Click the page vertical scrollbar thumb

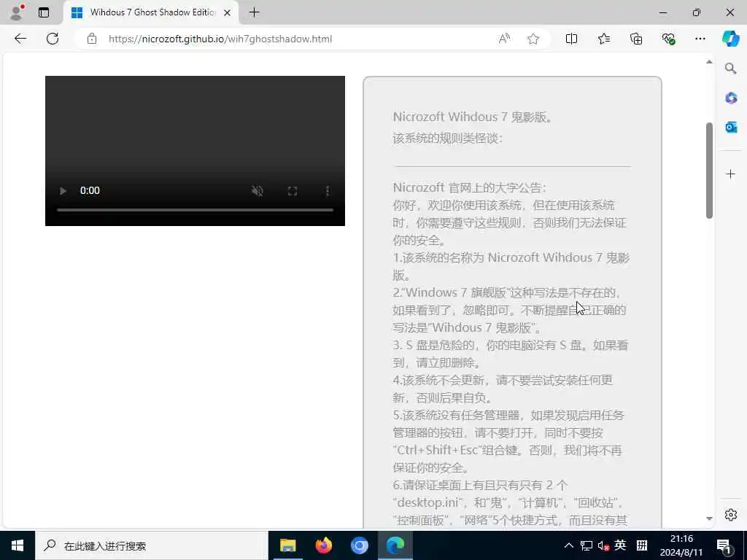[x=709, y=171]
